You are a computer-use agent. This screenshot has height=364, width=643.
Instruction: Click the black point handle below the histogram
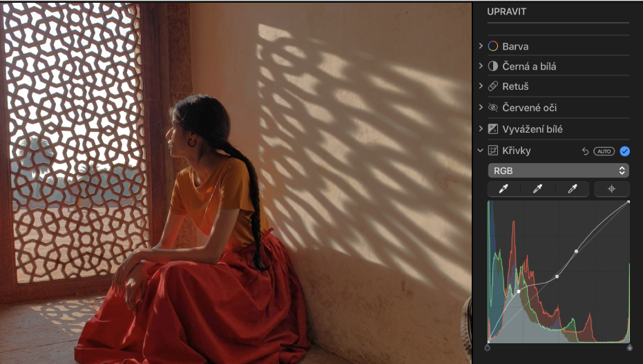click(x=487, y=347)
